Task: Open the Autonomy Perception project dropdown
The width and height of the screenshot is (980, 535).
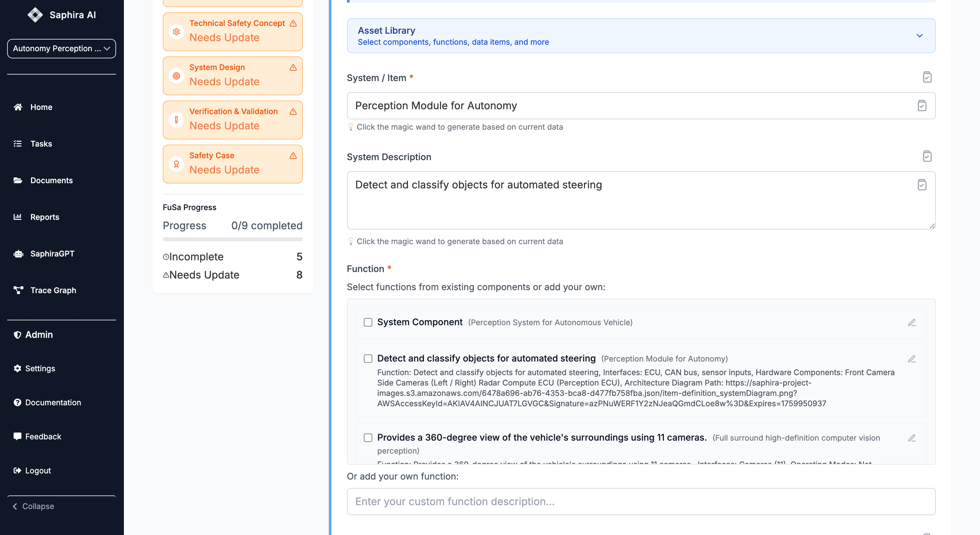Action: [x=61, y=48]
